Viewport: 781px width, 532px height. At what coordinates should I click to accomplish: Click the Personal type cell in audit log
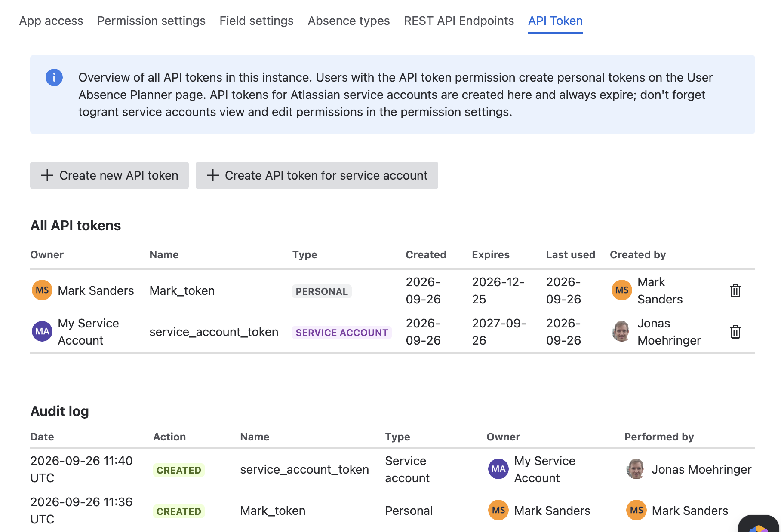409,511
